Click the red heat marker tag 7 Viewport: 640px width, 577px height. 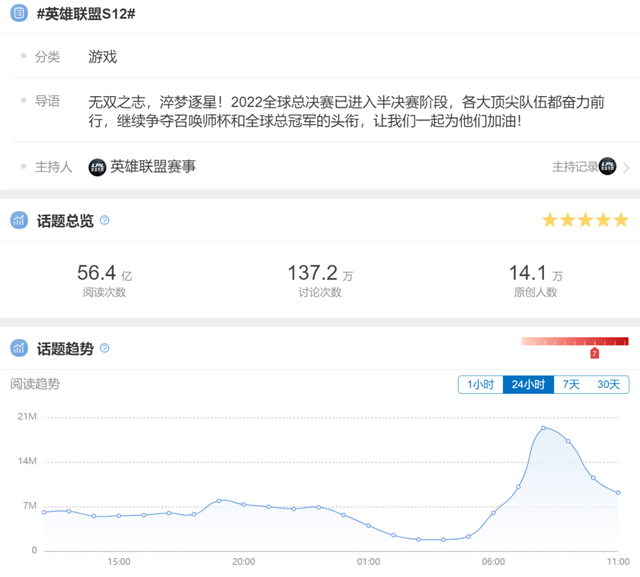click(x=594, y=353)
